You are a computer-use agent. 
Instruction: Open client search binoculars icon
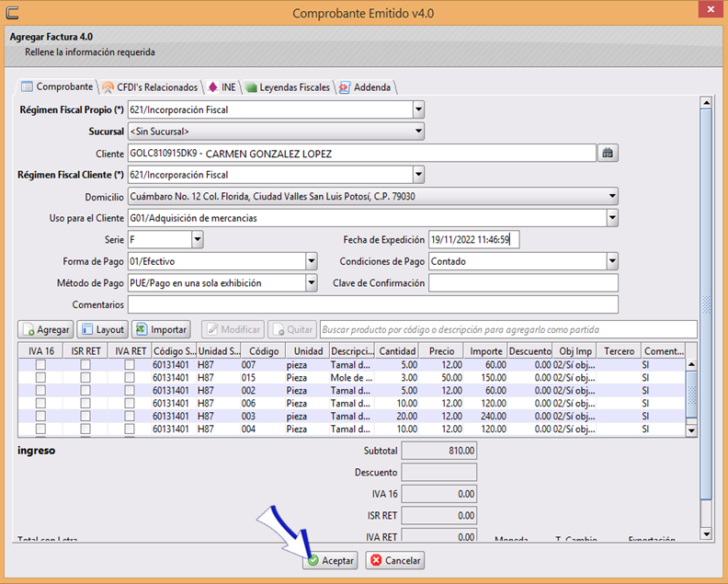pos(608,153)
